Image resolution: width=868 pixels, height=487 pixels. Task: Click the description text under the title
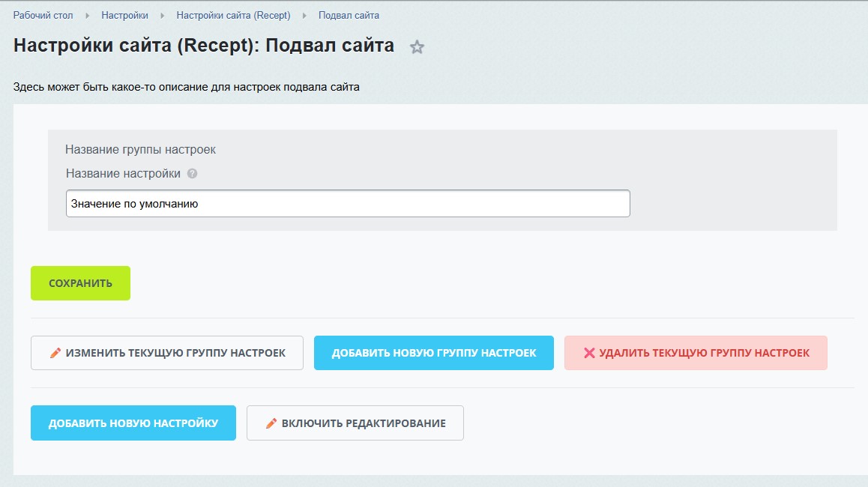pyautogui.click(x=187, y=87)
